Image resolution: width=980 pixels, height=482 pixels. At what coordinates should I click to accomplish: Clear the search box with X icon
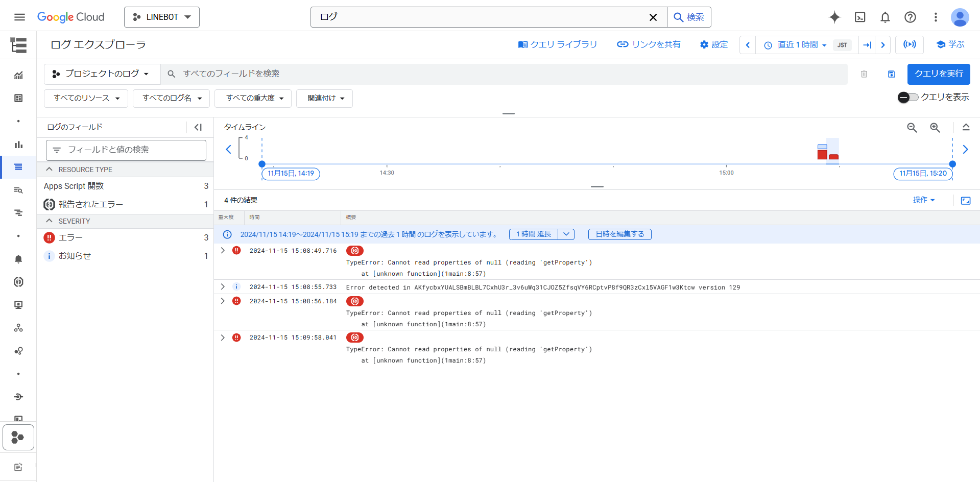653,17
